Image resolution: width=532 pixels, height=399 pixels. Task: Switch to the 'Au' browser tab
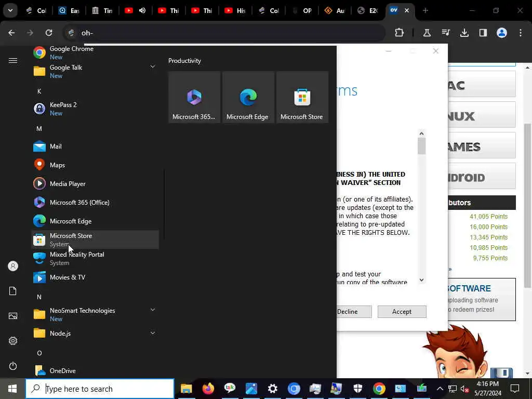(335, 10)
